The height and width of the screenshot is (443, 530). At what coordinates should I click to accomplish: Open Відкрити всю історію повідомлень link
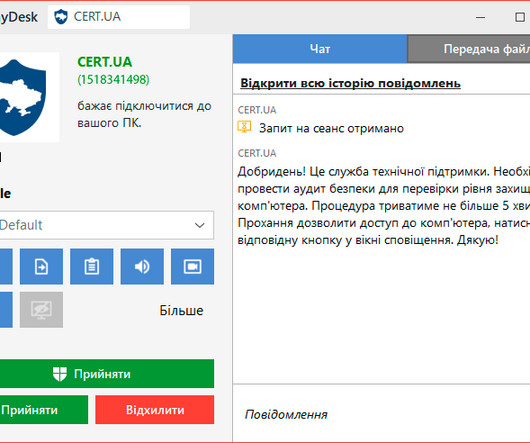pyautogui.click(x=350, y=83)
